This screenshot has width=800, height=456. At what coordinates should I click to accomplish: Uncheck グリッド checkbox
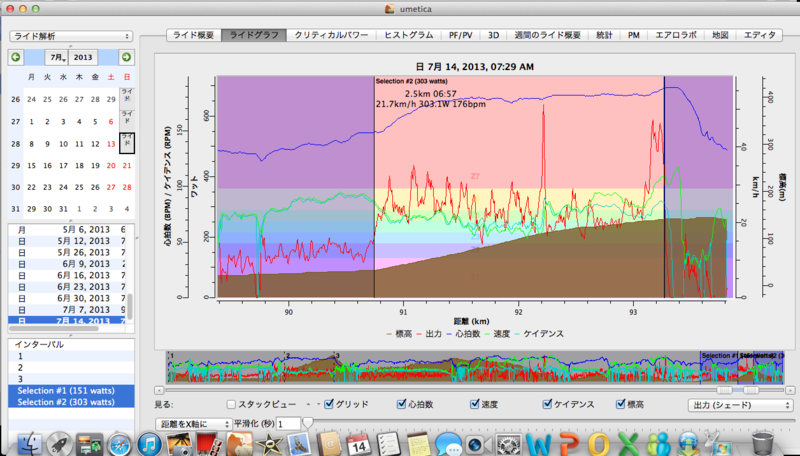(329, 404)
